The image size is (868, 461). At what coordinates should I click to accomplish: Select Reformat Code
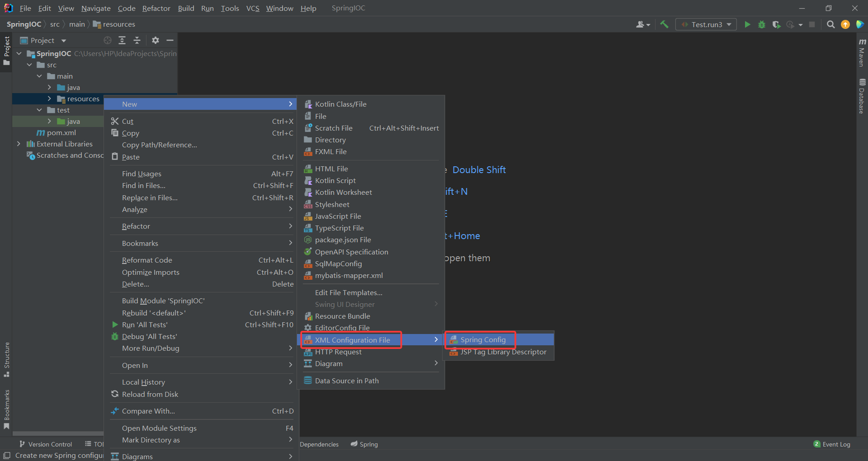pos(201,260)
